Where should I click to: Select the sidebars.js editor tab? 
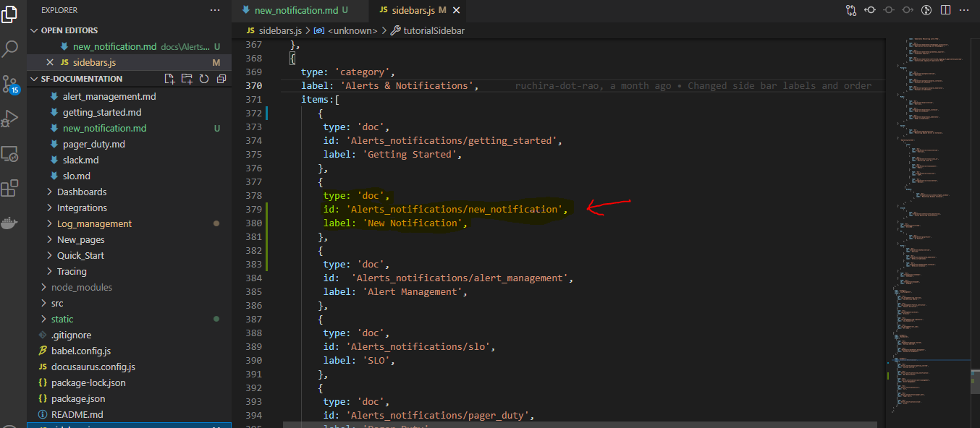413,10
